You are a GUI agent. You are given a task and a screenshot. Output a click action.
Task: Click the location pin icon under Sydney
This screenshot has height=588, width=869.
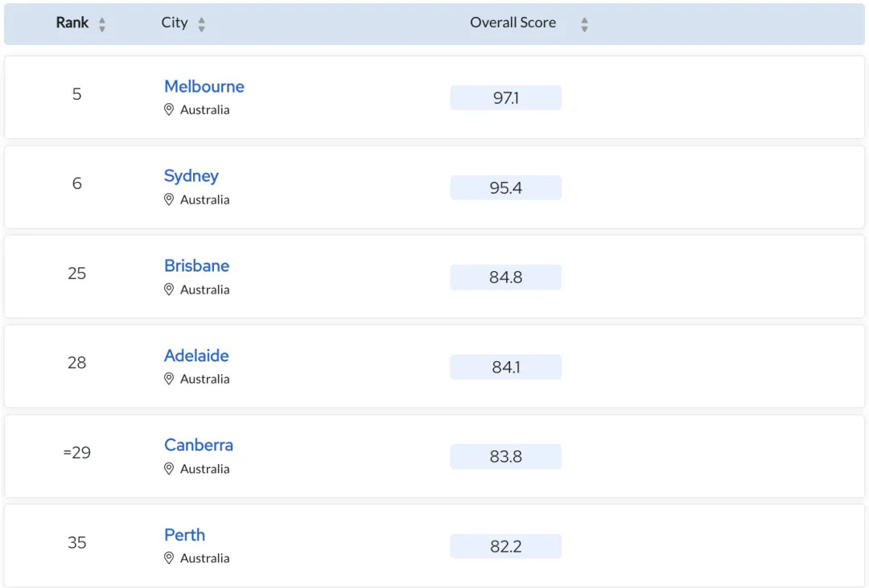169,199
